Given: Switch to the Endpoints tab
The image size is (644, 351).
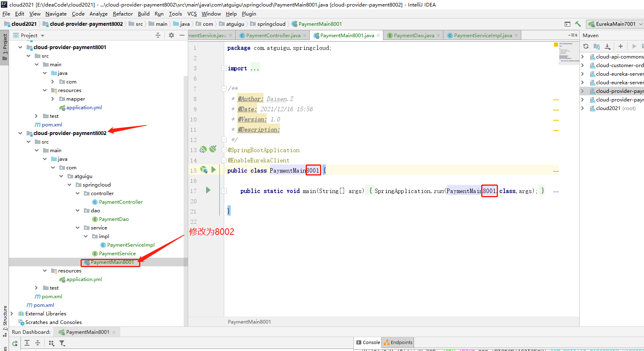Looking at the screenshot, I should (x=398, y=342).
